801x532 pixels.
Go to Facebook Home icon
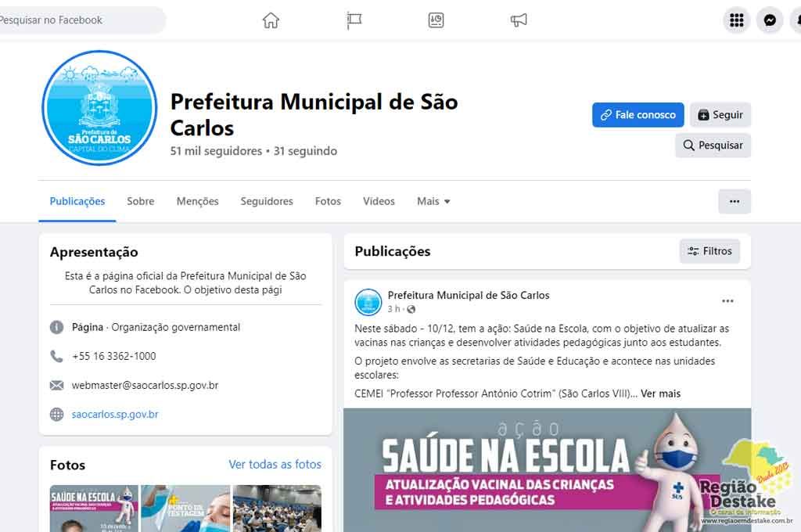(271, 21)
